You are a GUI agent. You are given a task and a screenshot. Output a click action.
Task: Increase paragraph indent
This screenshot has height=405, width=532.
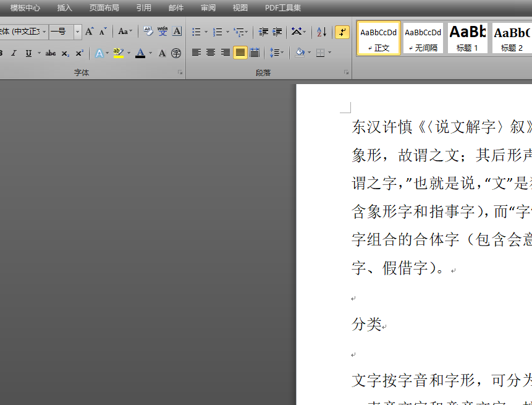point(277,32)
